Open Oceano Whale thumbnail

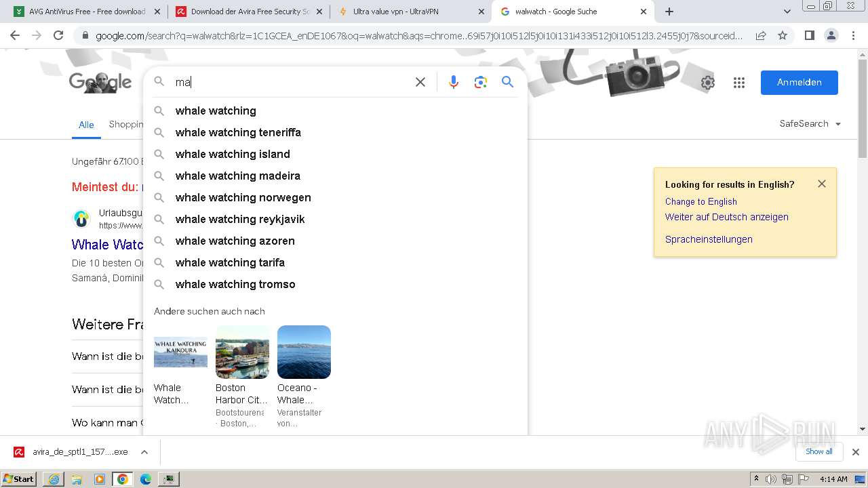coord(304,352)
